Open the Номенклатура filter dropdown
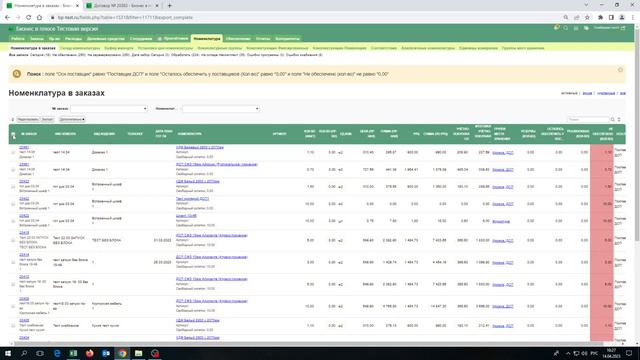Image resolution: width=640 pixels, height=360 pixels. pyautogui.click(x=221, y=109)
